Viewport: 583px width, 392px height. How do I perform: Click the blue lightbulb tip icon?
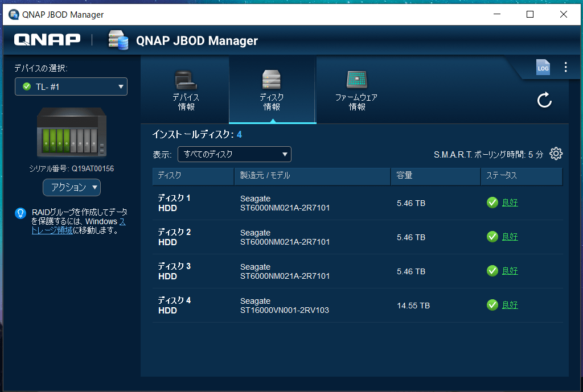(x=20, y=213)
